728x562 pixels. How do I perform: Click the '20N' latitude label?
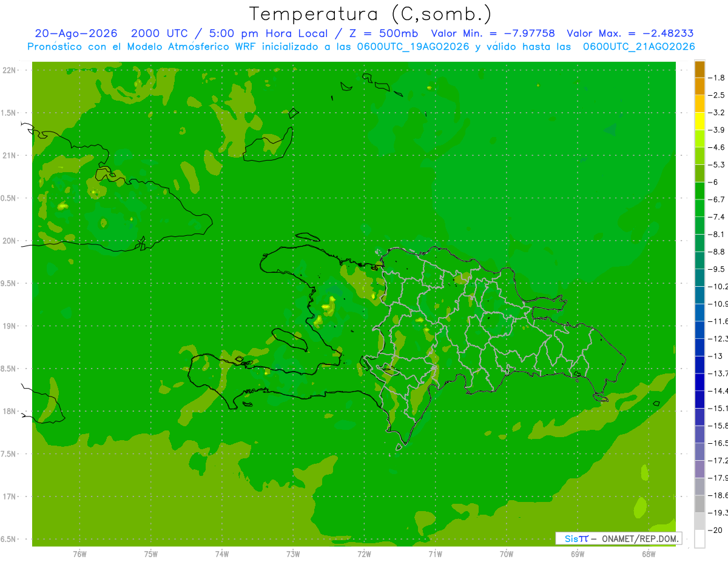pos(9,241)
